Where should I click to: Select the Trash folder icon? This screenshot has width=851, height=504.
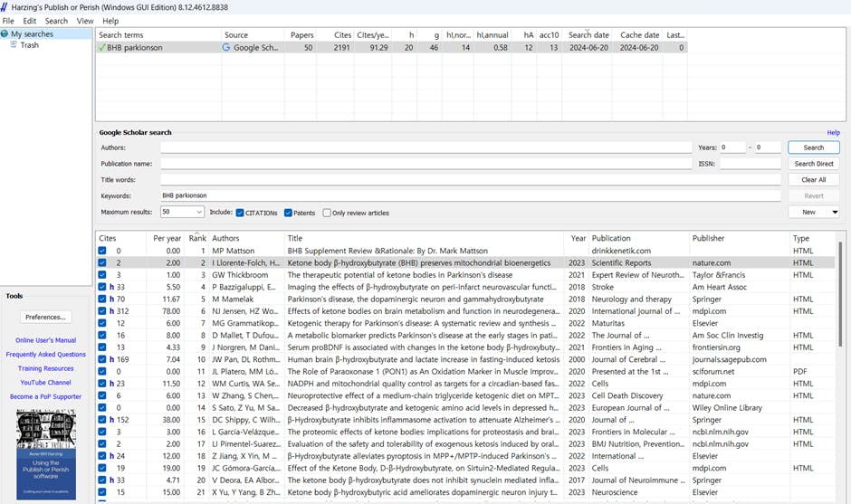pos(14,45)
